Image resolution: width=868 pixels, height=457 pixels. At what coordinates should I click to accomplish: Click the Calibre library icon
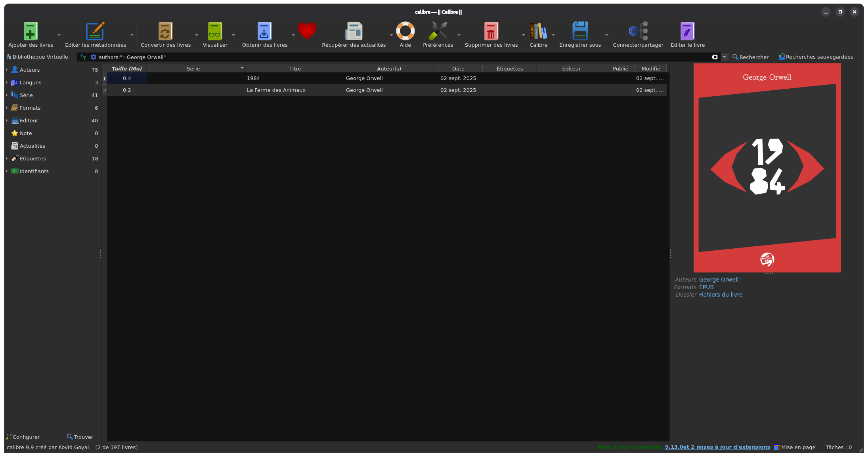pos(538,31)
